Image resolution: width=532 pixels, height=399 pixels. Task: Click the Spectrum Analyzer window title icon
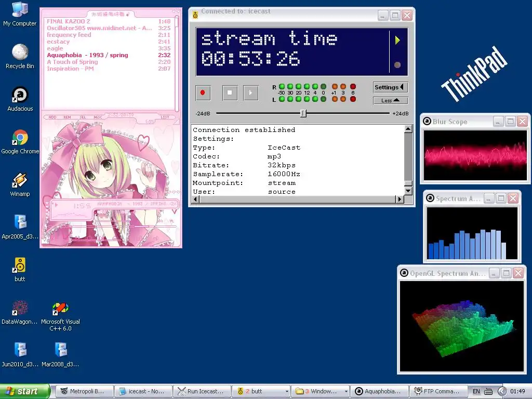click(x=430, y=198)
